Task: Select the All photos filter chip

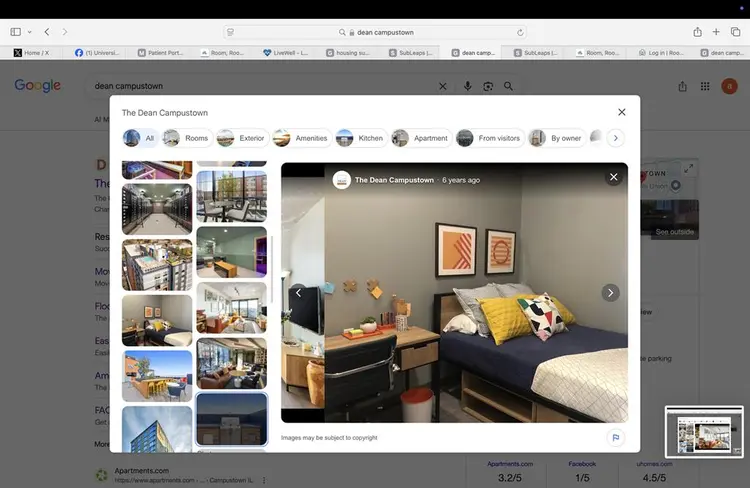Action: [140, 138]
